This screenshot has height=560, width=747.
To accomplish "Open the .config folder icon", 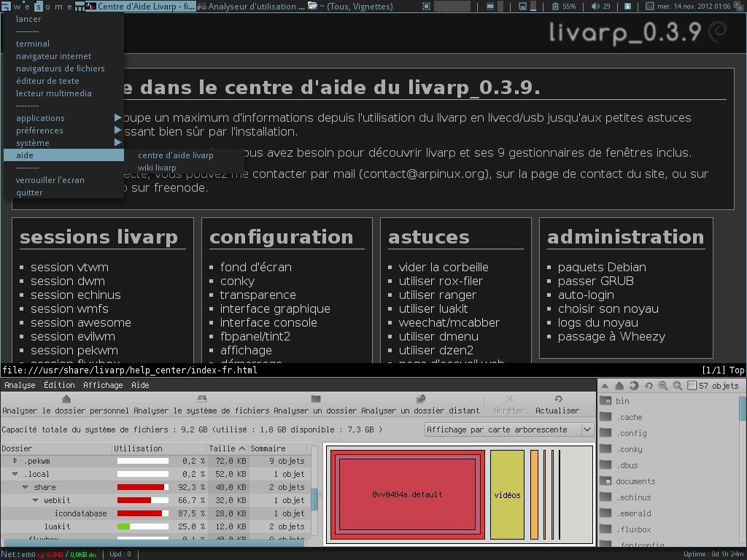I will tap(605, 433).
